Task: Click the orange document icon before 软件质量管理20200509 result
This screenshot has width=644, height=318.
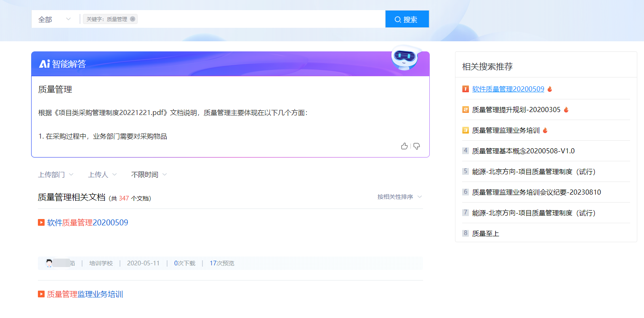Action: [41, 222]
